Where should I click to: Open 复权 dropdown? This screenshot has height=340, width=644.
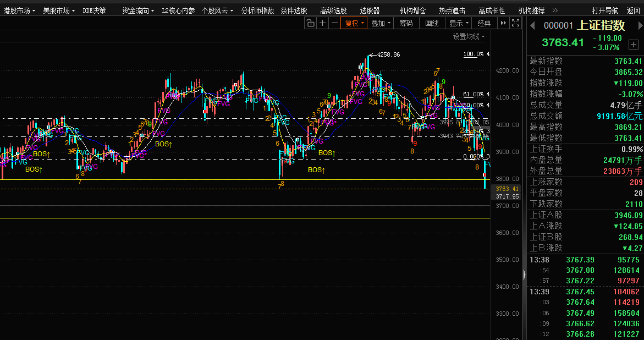354,24
